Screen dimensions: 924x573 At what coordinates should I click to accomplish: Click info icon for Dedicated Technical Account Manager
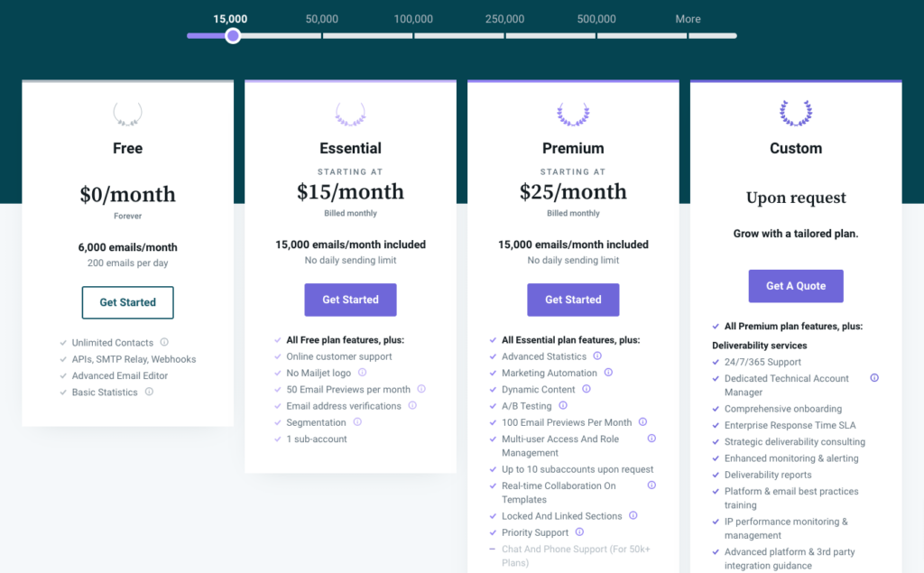click(874, 378)
